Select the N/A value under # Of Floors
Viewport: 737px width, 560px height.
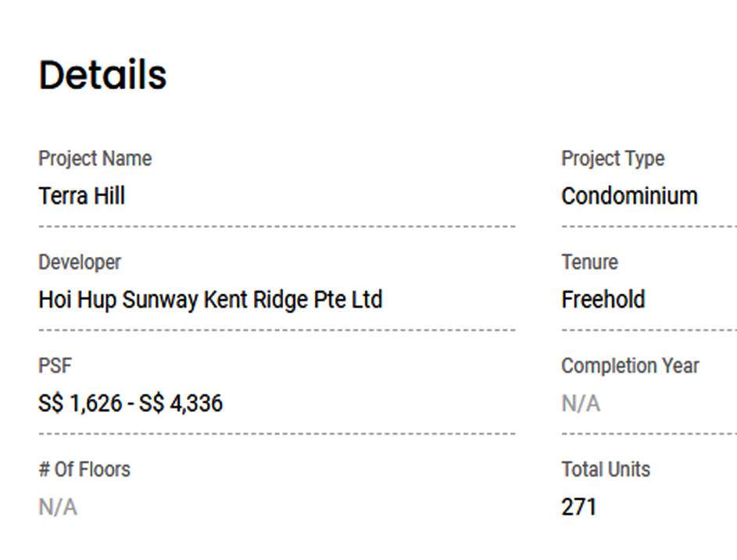click(58, 507)
